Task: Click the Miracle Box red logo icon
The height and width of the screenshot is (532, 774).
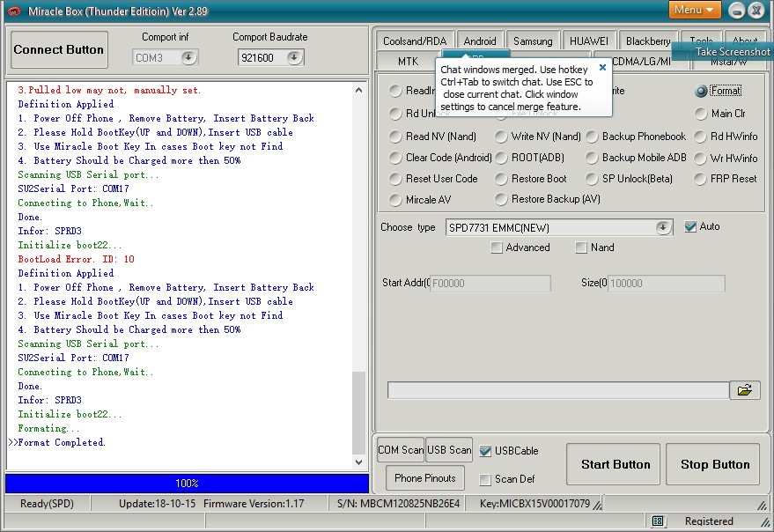Action: pyautogui.click(x=14, y=11)
